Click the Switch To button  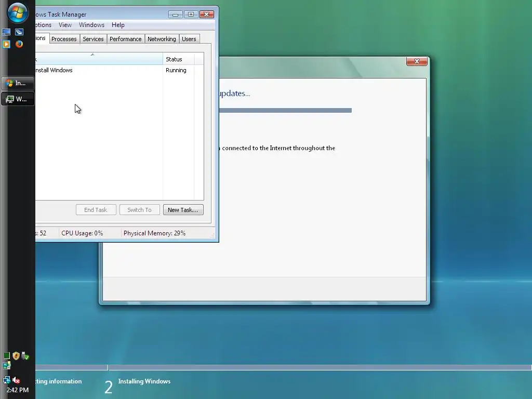tap(139, 210)
